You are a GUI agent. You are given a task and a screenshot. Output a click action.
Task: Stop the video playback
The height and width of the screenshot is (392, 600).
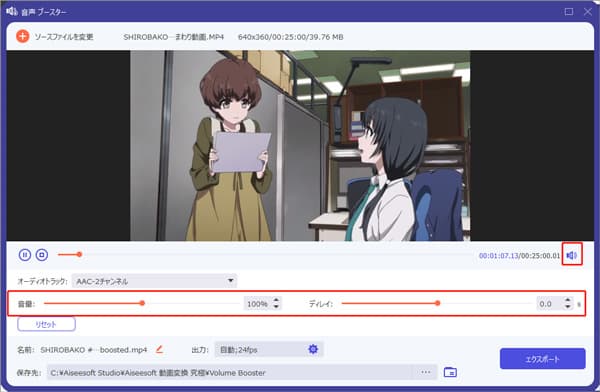tap(42, 255)
